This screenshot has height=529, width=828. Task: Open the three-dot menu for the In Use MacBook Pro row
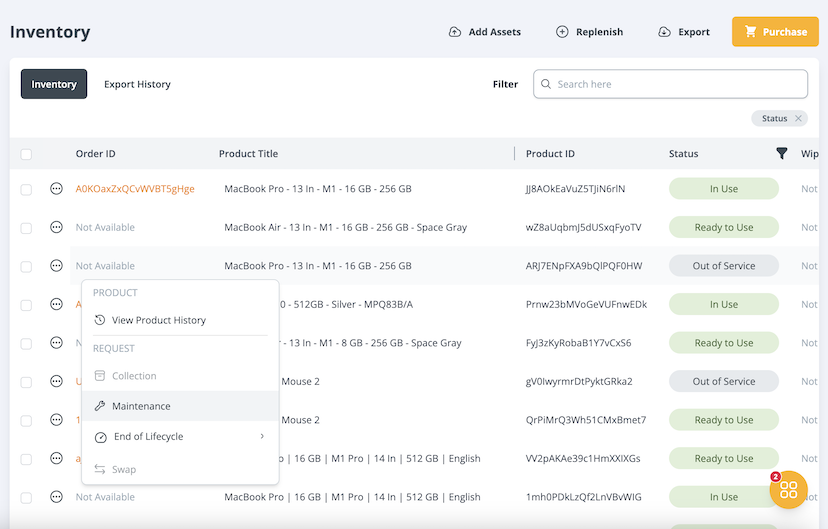[x=56, y=189]
